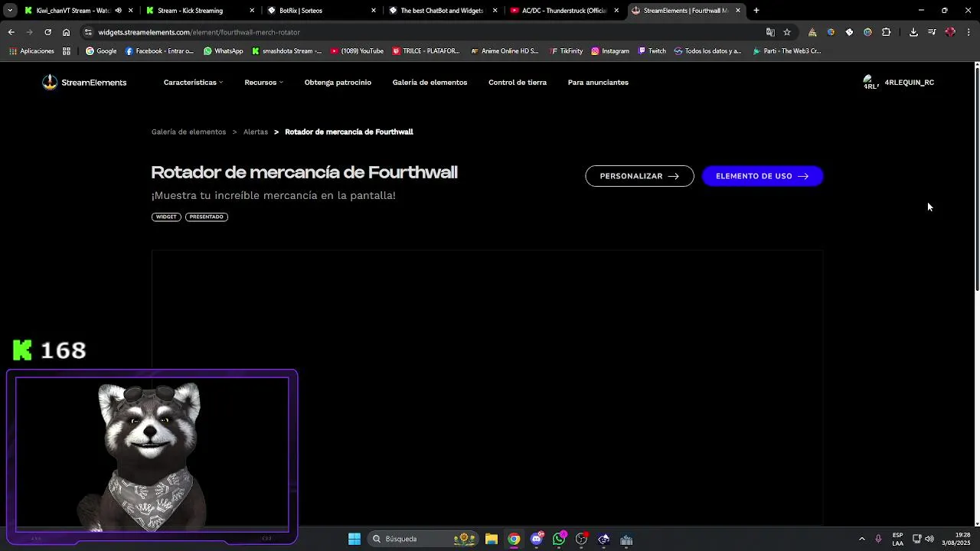Open Obtenga patrocinio nav item
This screenshot has width=980, height=551.
338,83
